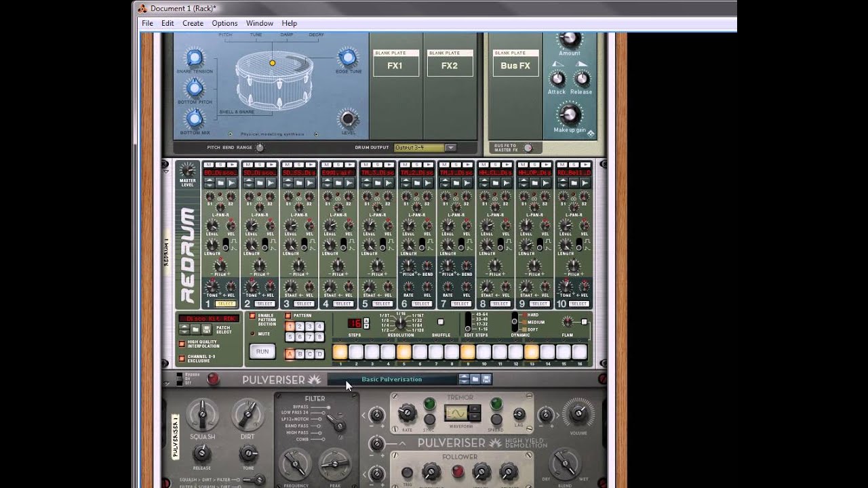Click the Make up gain knob
The image size is (868, 488).
[569, 114]
